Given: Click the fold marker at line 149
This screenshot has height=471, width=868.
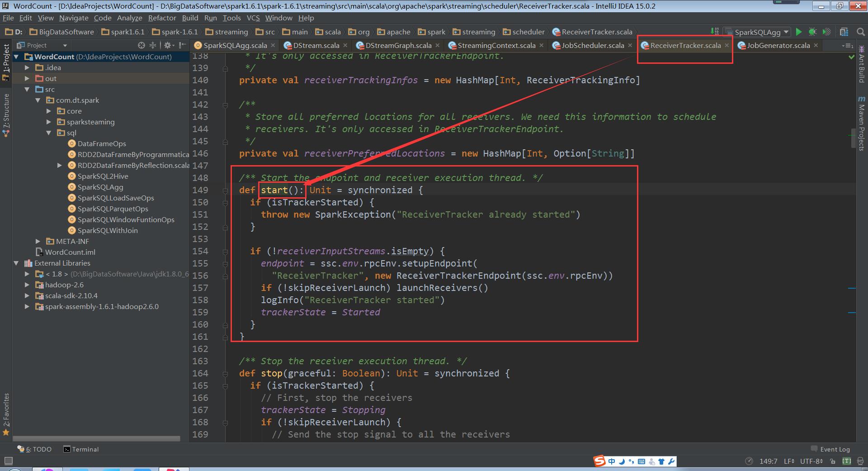Looking at the screenshot, I should [x=225, y=190].
